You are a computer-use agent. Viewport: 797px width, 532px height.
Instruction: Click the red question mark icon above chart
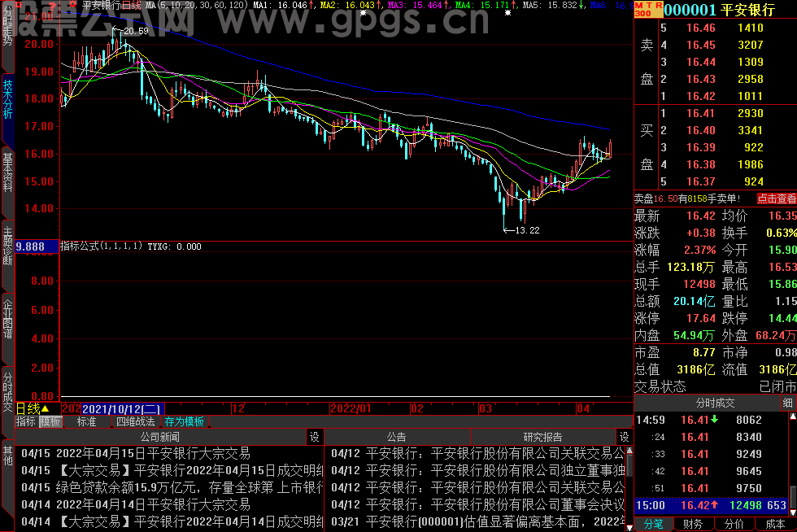(x=53, y=5)
